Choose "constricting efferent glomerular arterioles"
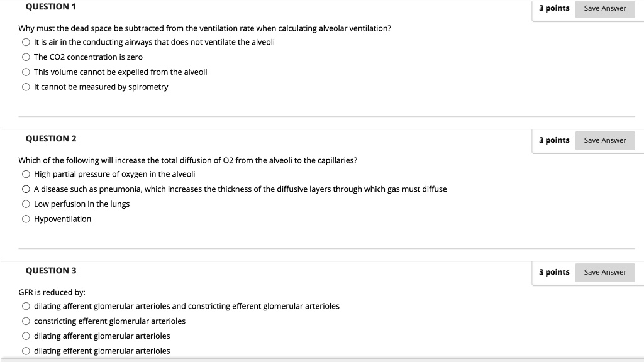This screenshot has height=362, width=644. pyautogui.click(x=26, y=321)
